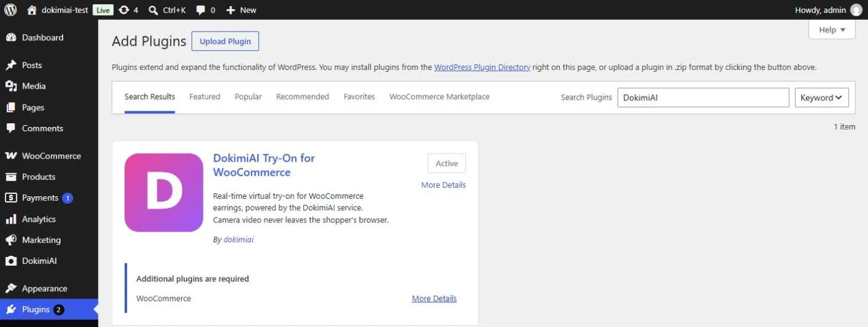Image resolution: width=868 pixels, height=327 pixels.
Task: Click the Upload Plugin button
Action: pos(225,41)
